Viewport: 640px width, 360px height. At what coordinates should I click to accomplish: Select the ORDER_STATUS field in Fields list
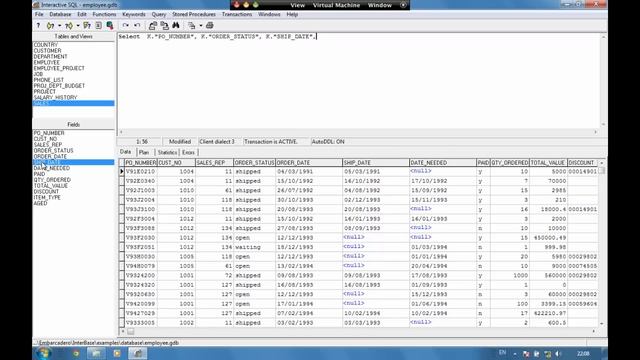tap(53, 151)
